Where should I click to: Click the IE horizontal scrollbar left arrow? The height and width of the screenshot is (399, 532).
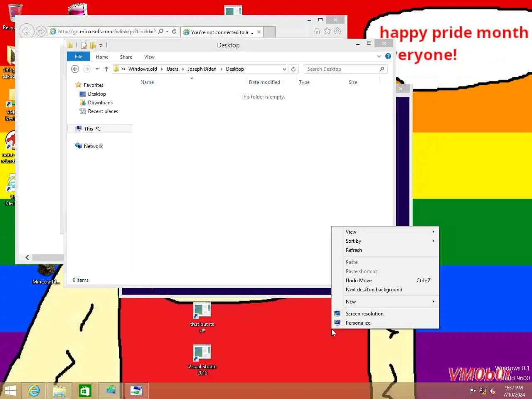tap(27, 258)
